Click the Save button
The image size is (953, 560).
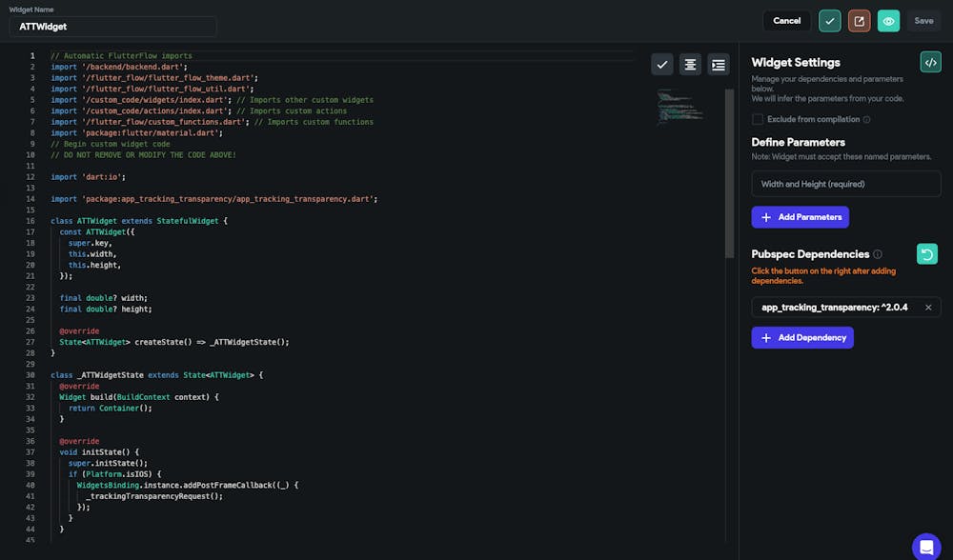click(x=923, y=21)
